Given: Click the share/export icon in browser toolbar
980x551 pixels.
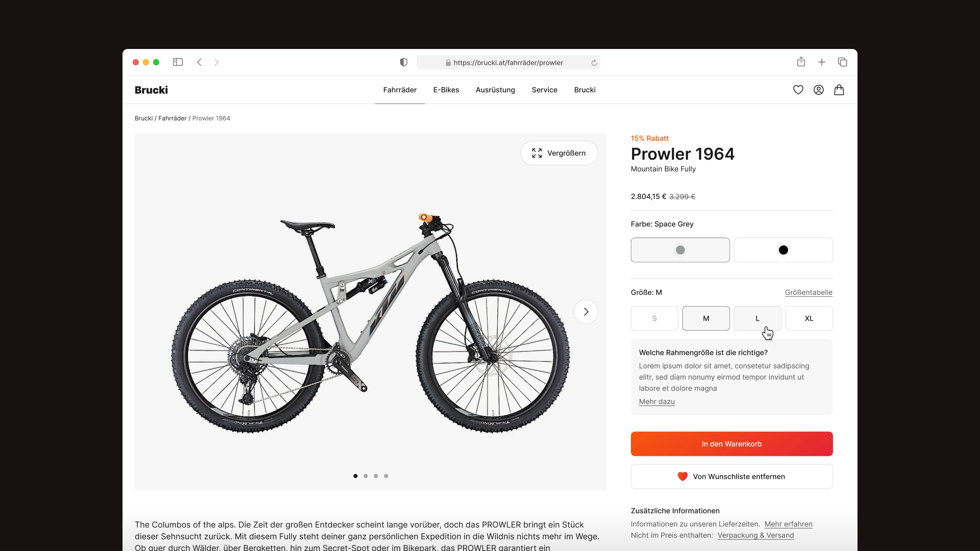Looking at the screenshot, I should [801, 62].
